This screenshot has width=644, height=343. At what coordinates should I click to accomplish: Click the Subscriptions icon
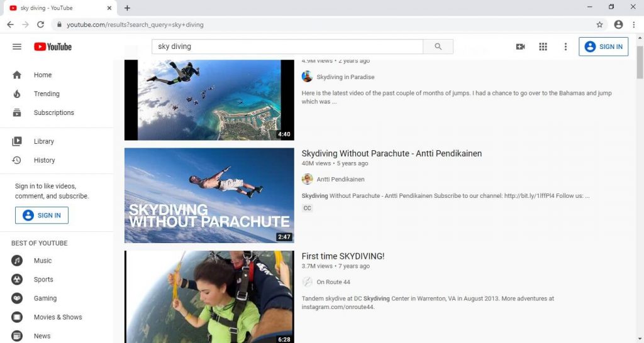pyautogui.click(x=17, y=113)
